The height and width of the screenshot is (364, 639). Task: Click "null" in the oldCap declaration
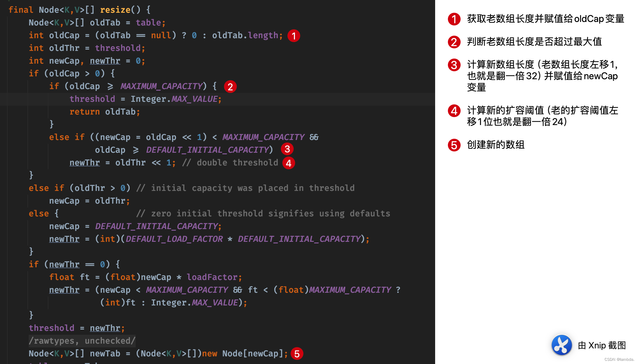coord(161,35)
